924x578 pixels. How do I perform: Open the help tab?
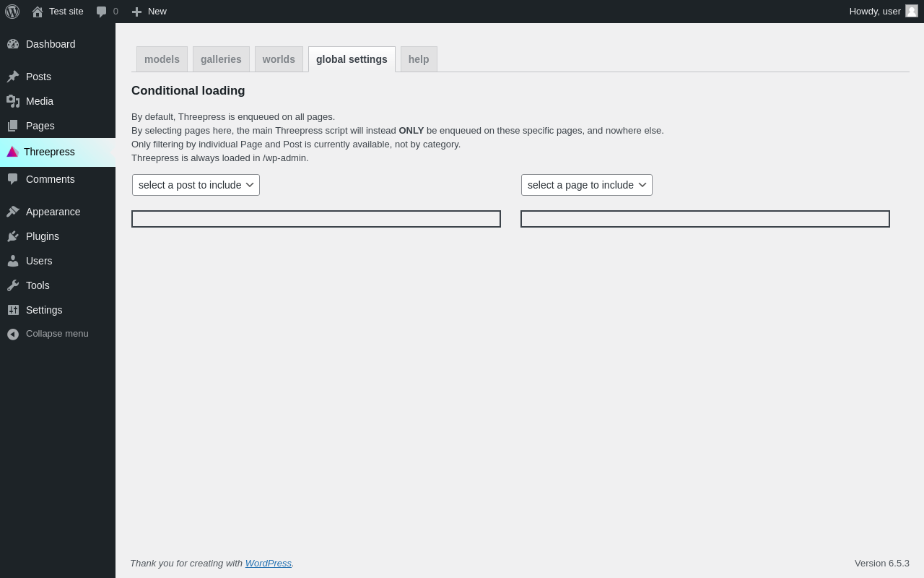[x=419, y=59]
